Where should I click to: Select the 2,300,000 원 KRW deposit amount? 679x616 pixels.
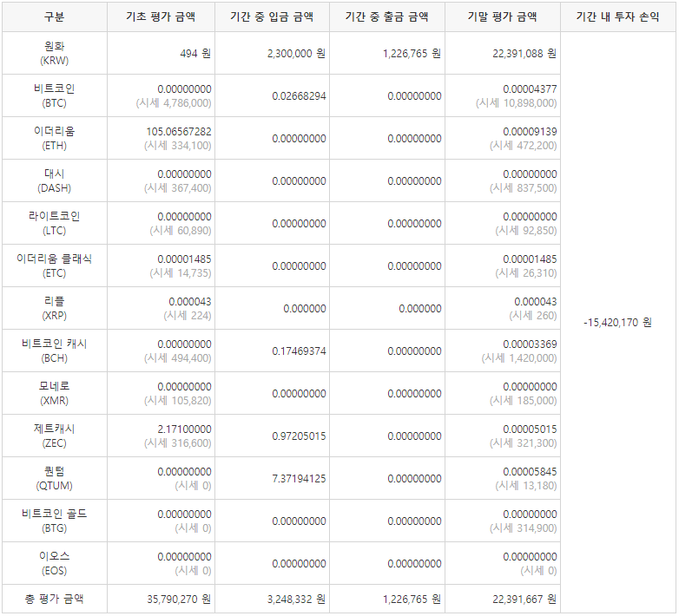pos(296,54)
